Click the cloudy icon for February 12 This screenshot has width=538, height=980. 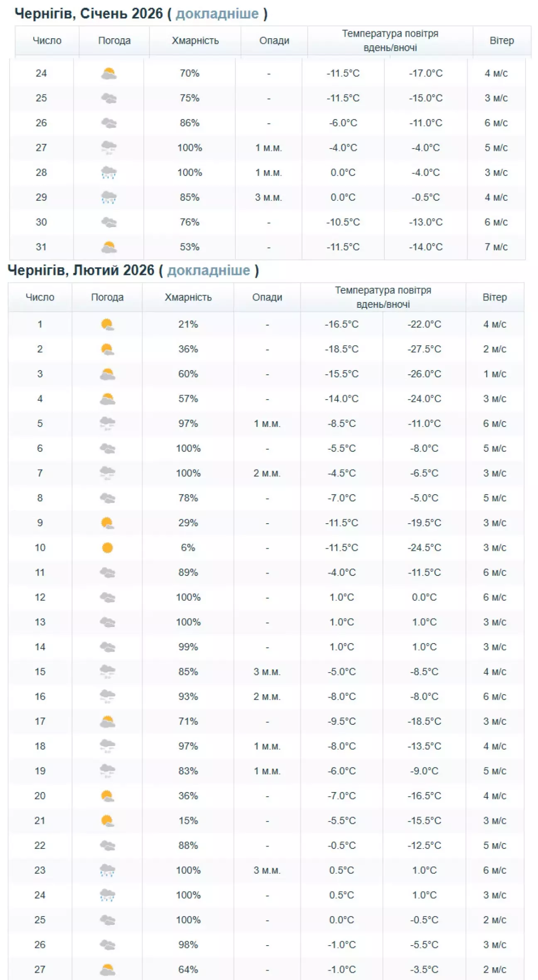pyautogui.click(x=107, y=597)
